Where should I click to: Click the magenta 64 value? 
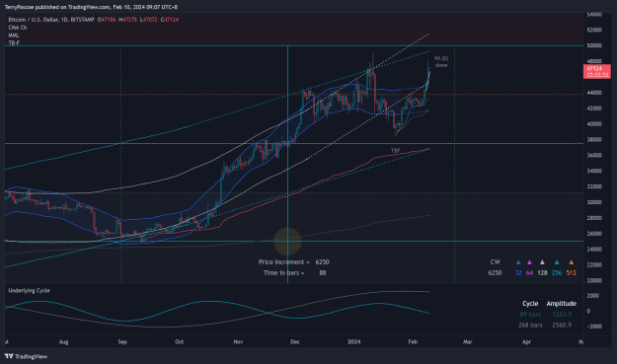[x=529, y=273]
